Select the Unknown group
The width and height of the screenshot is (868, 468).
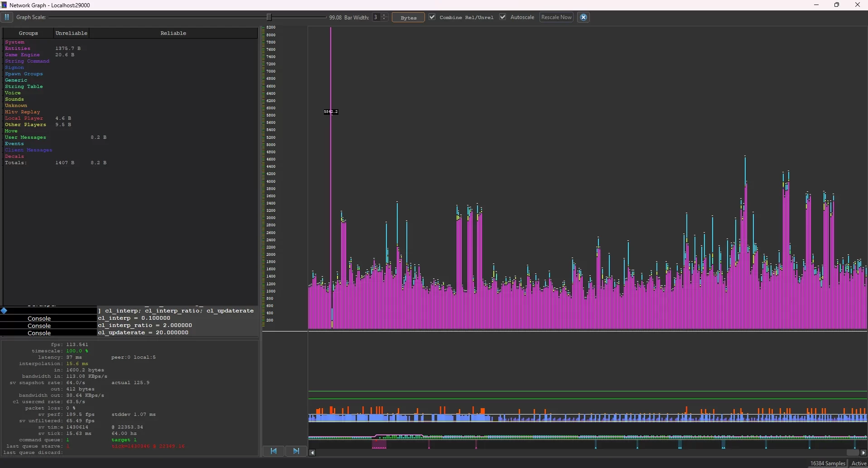coord(16,106)
